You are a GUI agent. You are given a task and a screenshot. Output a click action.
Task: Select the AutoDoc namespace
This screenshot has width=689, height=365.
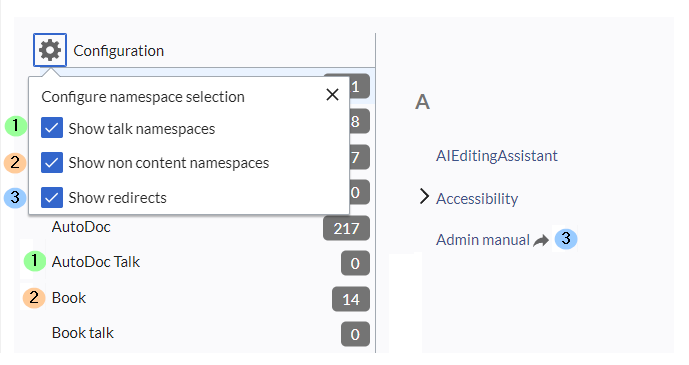point(81,227)
